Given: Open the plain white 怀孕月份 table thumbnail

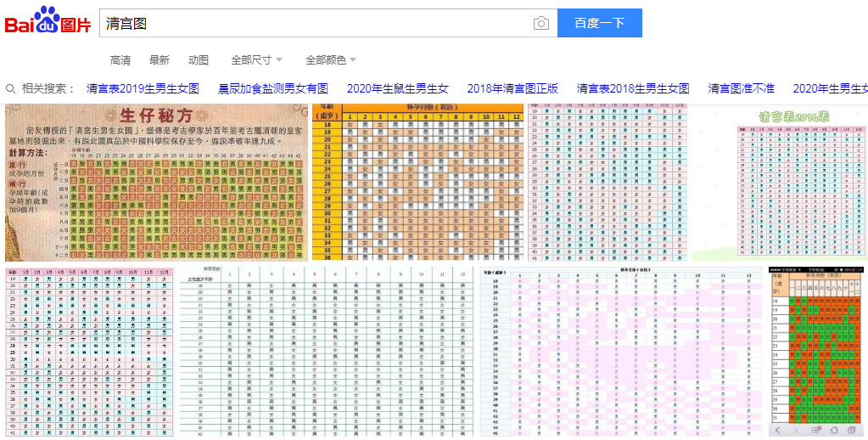Looking at the screenshot, I should (x=328, y=352).
